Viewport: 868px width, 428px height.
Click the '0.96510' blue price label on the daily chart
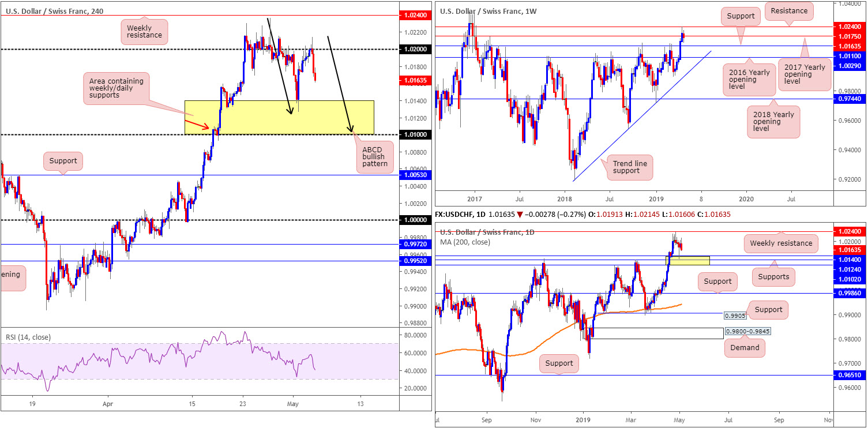point(850,375)
